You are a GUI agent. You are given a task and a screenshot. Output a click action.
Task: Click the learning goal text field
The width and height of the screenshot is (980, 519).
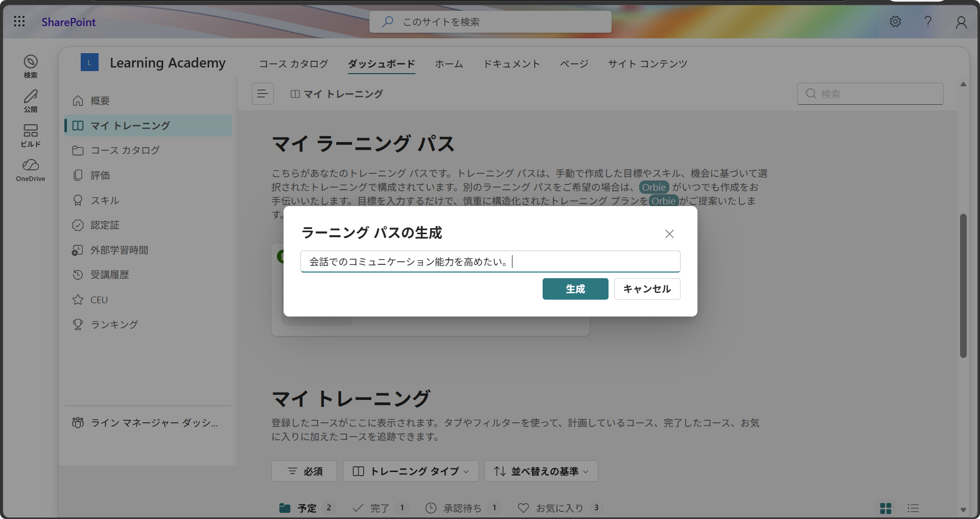[x=491, y=261]
